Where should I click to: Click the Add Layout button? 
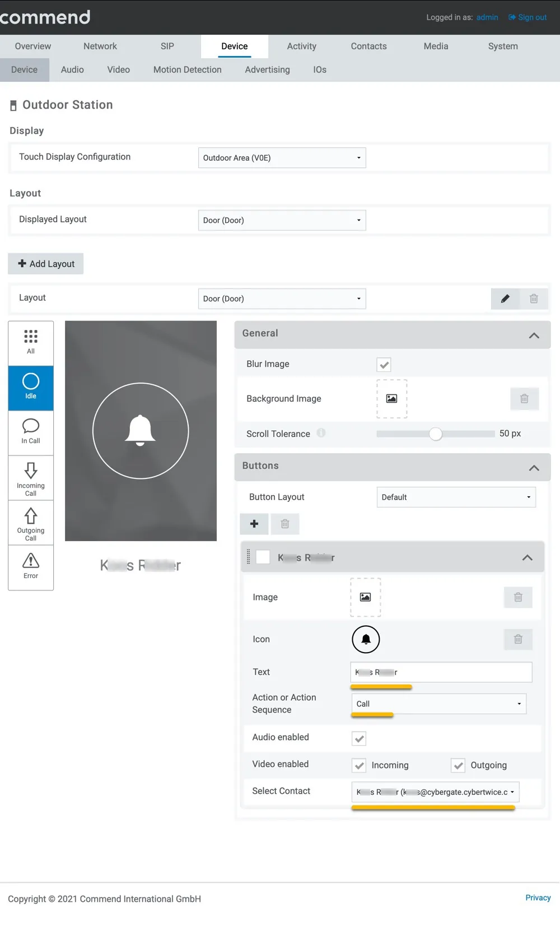pyautogui.click(x=46, y=264)
